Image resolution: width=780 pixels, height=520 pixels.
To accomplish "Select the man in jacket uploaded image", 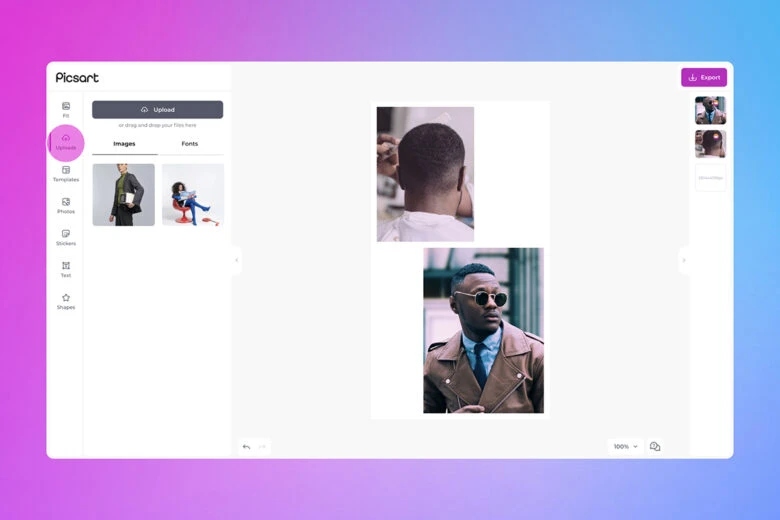I will (124, 195).
